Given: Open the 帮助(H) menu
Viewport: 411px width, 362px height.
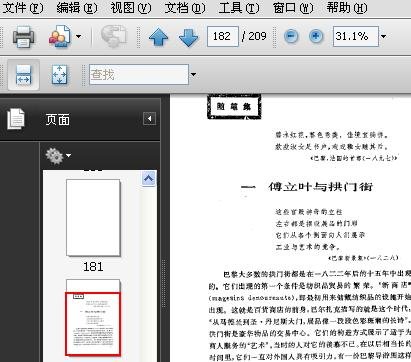Looking at the screenshot, I should [x=347, y=7].
